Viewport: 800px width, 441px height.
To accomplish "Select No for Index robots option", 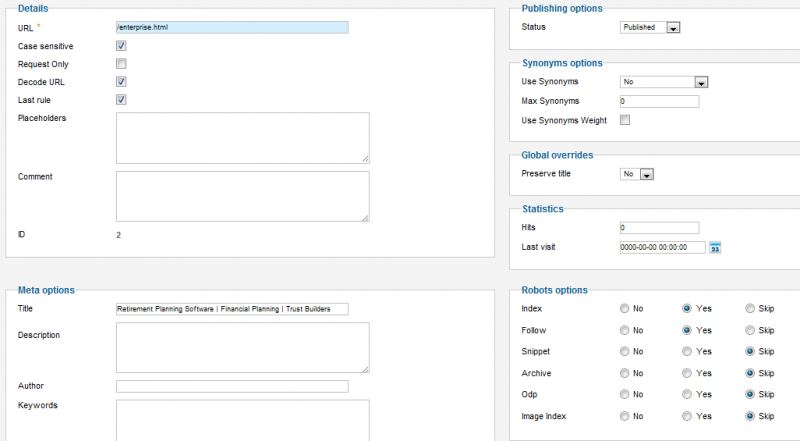I will [624, 308].
